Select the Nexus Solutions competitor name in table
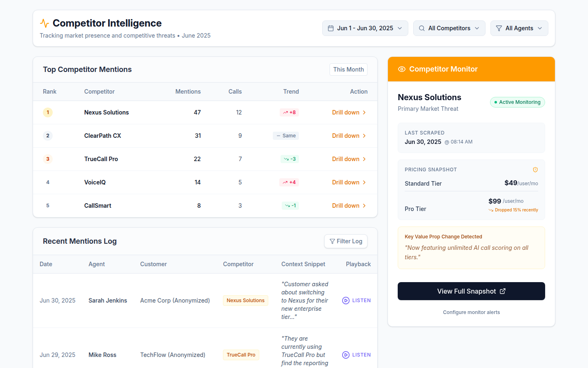The image size is (588, 368). [x=107, y=112]
